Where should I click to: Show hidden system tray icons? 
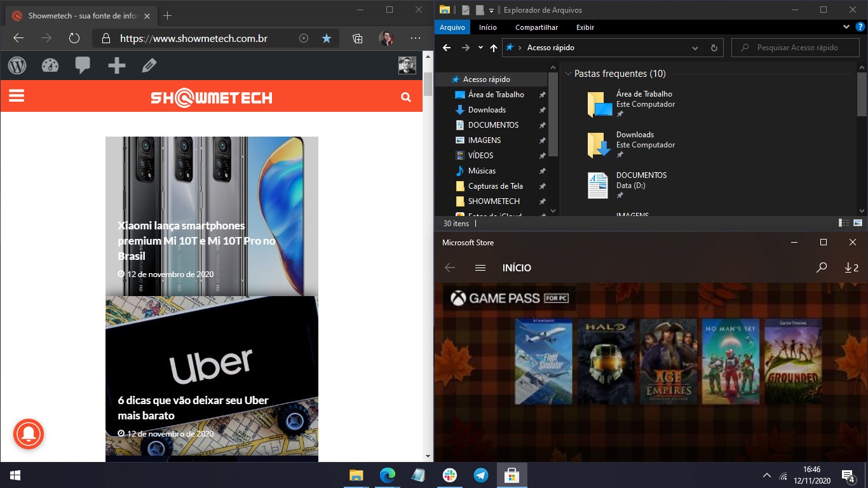[767, 475]
